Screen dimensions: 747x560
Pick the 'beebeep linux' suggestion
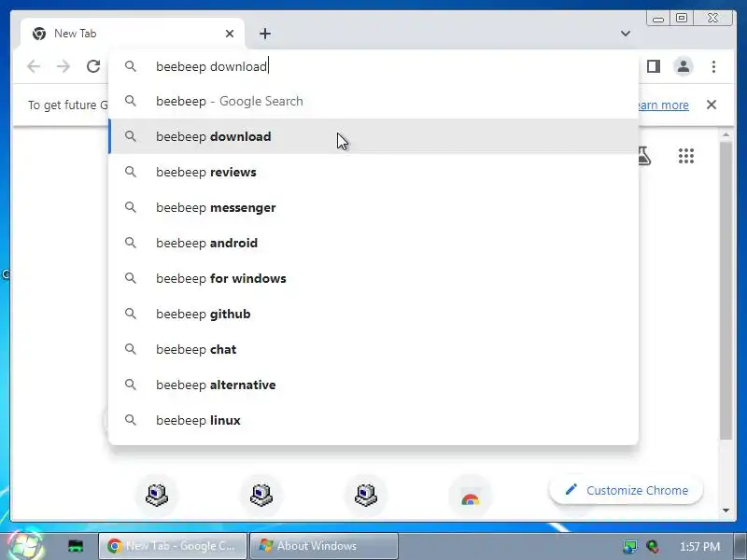[373, 420]
